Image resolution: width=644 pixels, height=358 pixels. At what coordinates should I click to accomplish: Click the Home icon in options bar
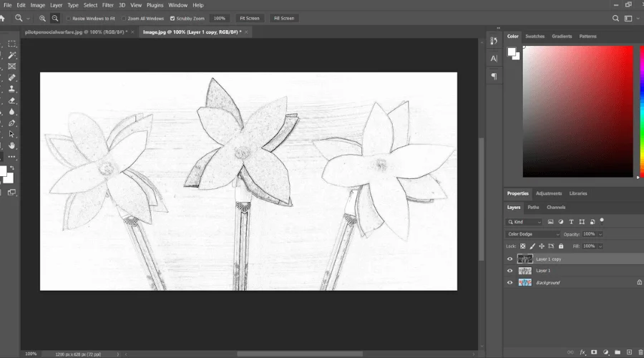pyautogui.click(x=2, y=19)
